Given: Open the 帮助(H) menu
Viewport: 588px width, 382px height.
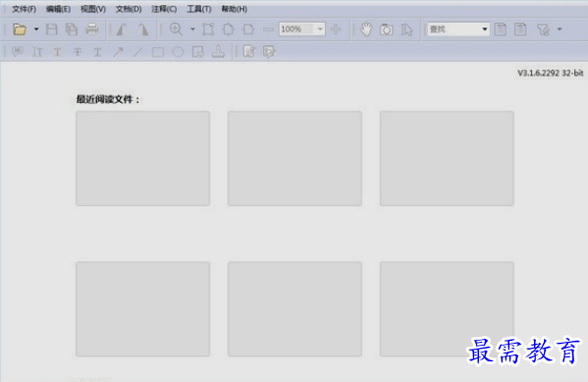Looking at the screenshot, I should tap(234, 9).
